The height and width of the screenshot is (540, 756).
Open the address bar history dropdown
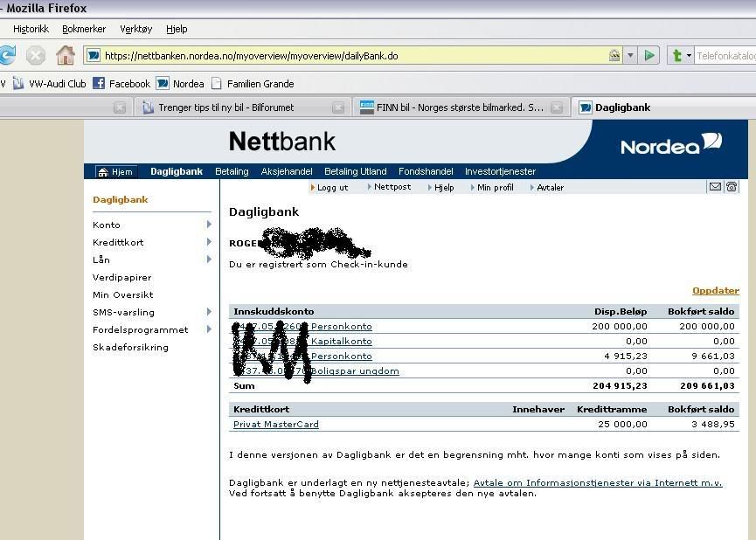pyautogui.click(x=630, y=55)
